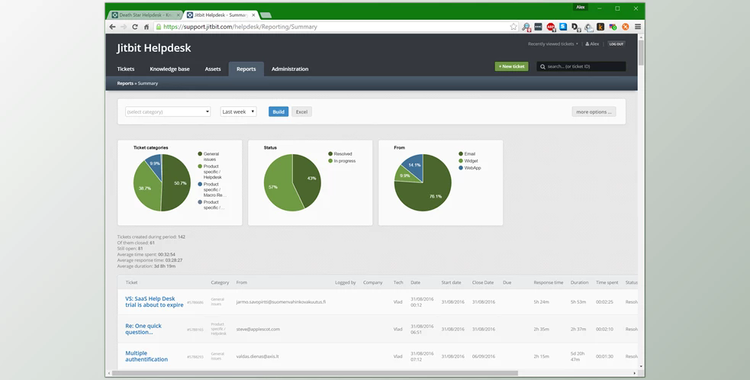Click the Jitbit Helpdesk logo title
Viewport: 750px width, 380px height.
(154, 48)
